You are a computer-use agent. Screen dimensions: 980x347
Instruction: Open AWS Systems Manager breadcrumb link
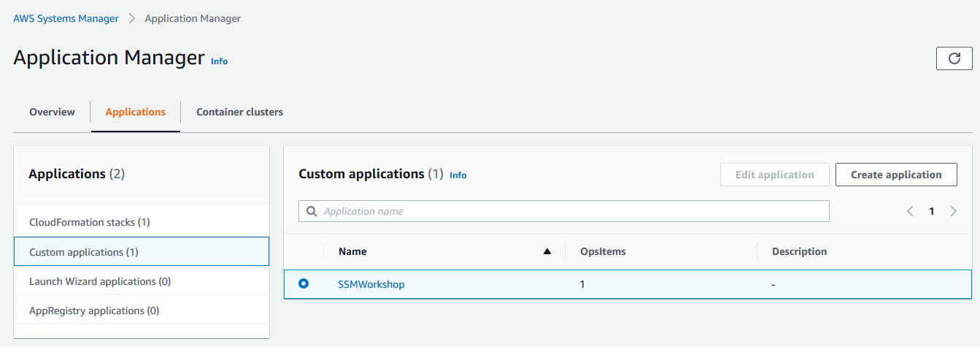(66, 18)
